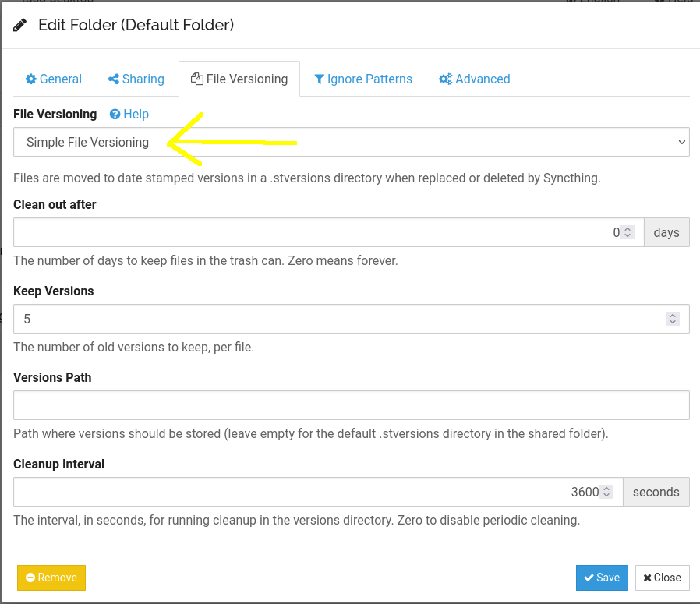Click the Keep Versions spinner arrows
Viewport: 700px width, 604px height.
(x=672, y=319)
